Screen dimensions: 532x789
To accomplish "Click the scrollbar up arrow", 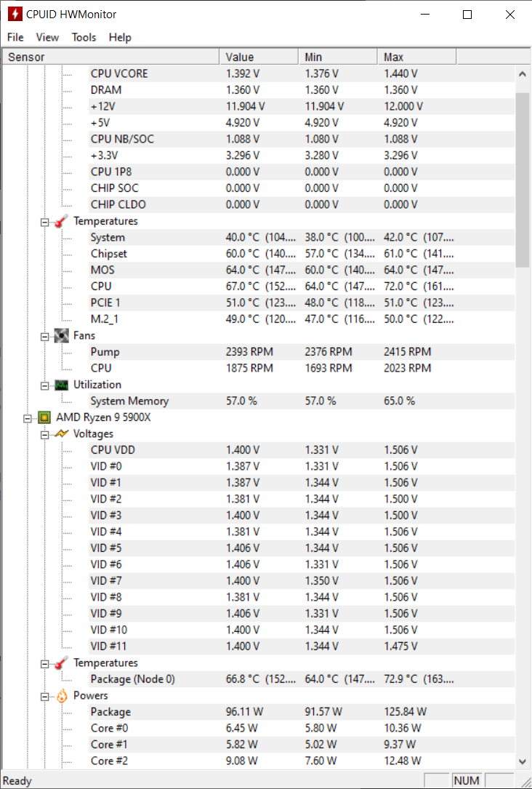I will (x=522, y=74).
